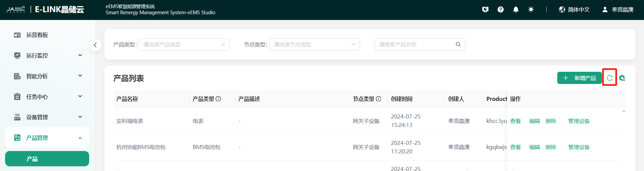
Task: Click the info icon beside 产品类型 column
Action: (x=218, y=99)
